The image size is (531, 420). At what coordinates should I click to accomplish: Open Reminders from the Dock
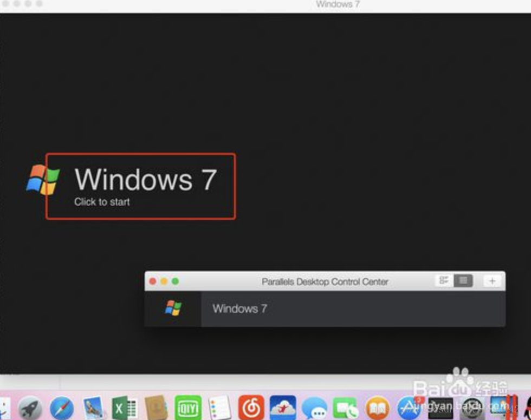click(x=219, y=408)
